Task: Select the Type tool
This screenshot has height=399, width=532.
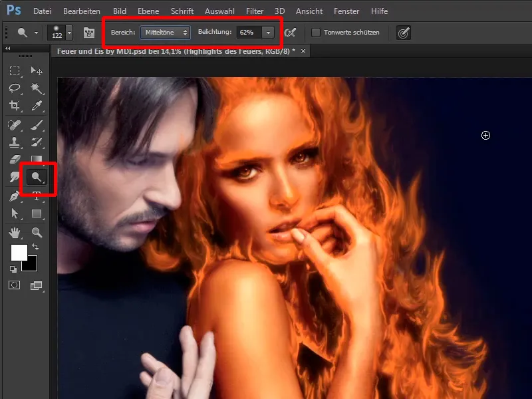Action: click(x=37, y=196)
